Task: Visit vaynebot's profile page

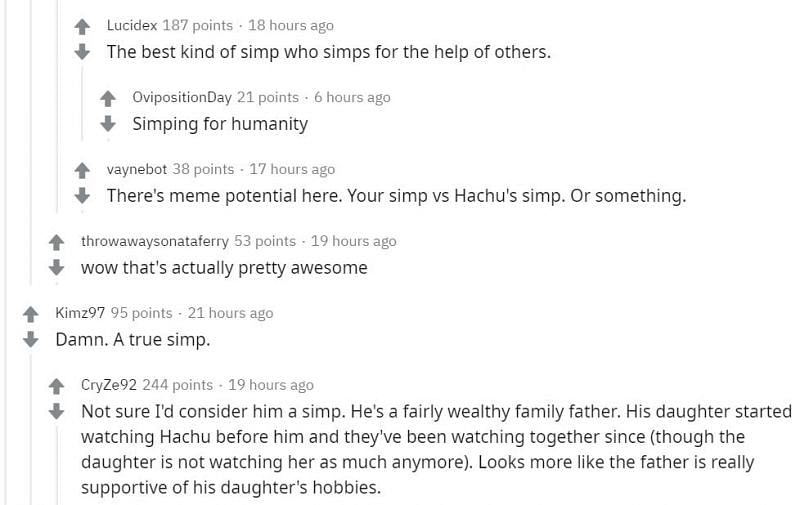Action: pos(136,169)
